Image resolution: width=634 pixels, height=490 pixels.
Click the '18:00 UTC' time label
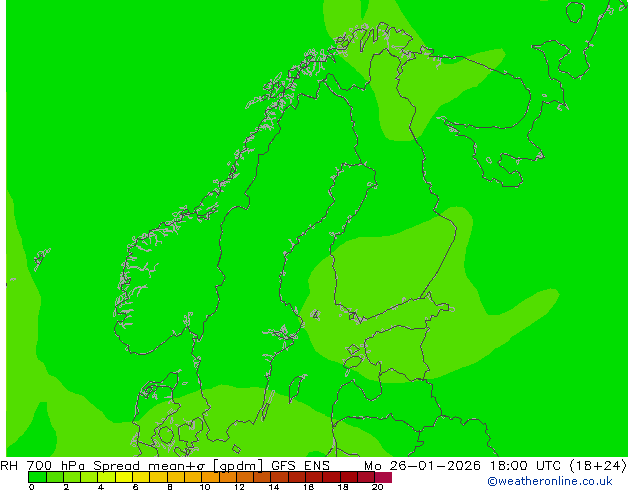[x=526, y=466]
